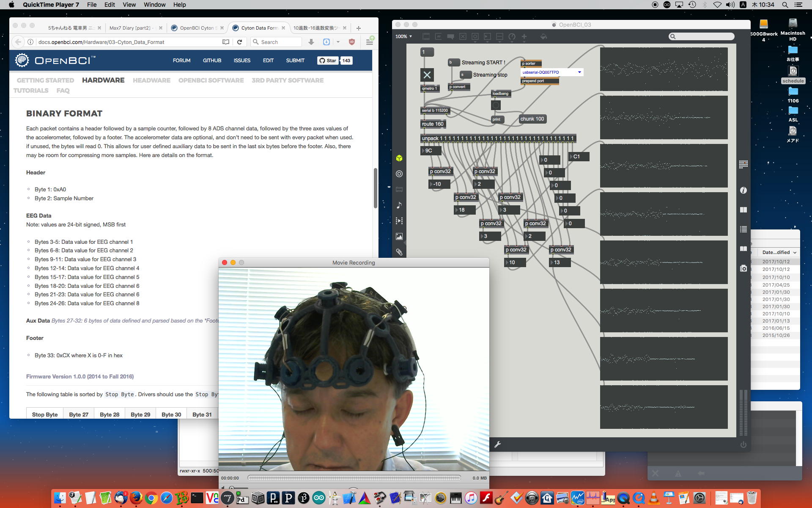Click the wrench icon in Max bottom toolbar
812x508 pixels.
(x=497, y=444)
